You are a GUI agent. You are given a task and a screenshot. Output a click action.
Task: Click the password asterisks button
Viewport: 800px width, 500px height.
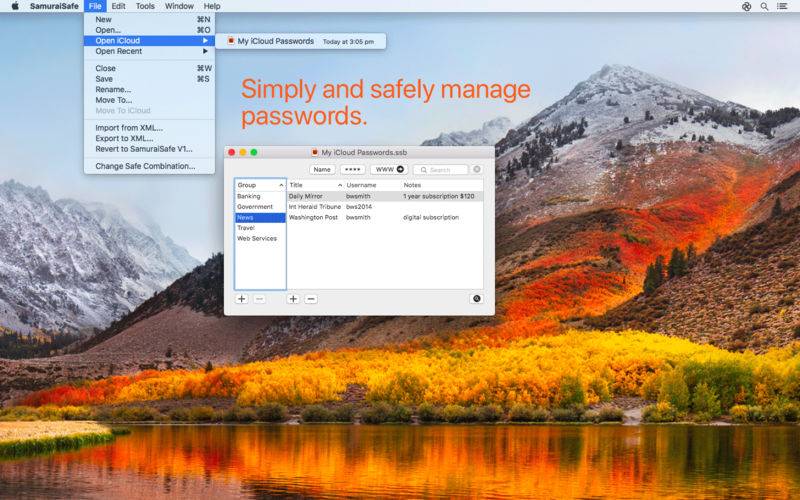[x=353, y=169]
